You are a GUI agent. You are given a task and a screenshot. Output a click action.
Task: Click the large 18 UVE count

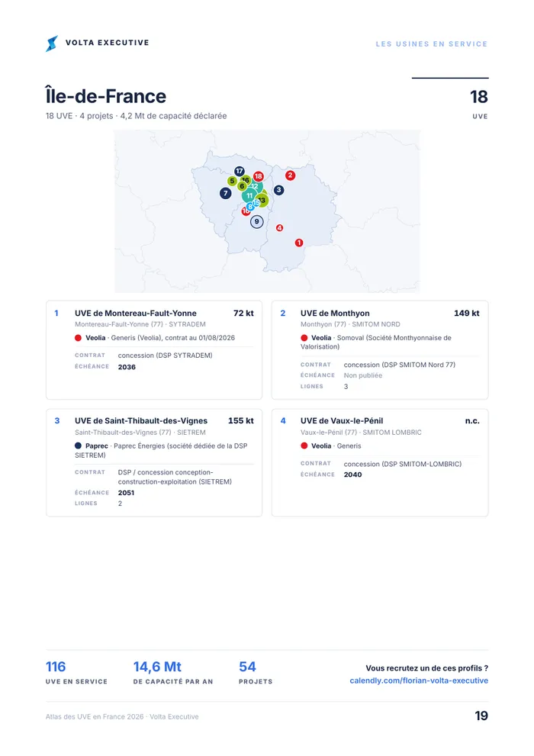(x=479, y=97)
